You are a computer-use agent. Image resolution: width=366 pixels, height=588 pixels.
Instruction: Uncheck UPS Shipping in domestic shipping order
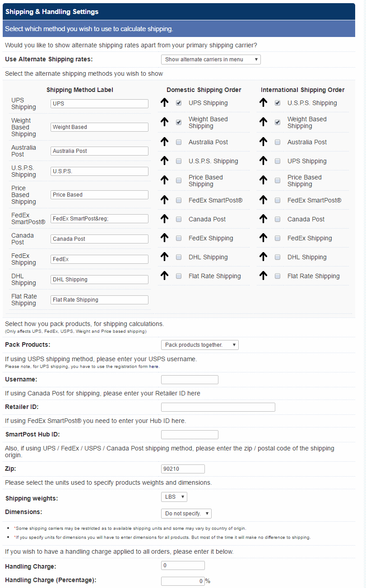(179, 102)
